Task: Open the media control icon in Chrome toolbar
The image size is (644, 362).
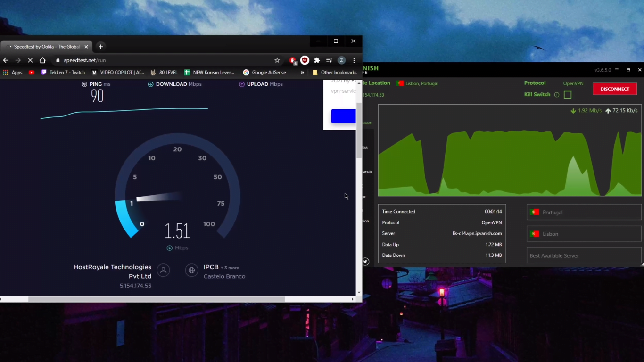Action: [329, 60]
